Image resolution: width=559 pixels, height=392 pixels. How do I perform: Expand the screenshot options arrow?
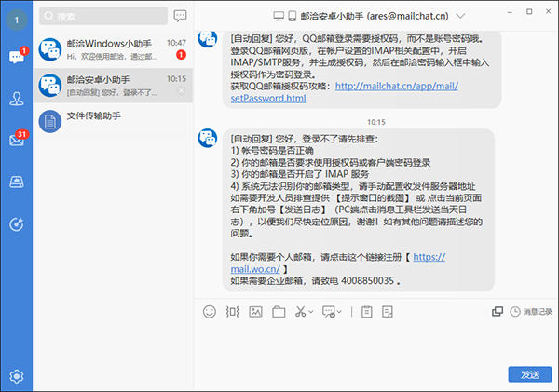point(311,312)
